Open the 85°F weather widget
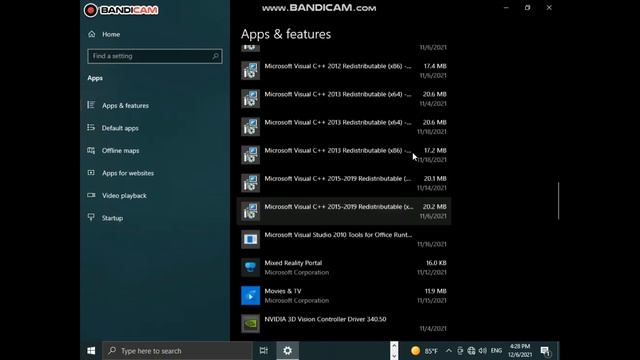Screen dimensions: 640x360 (424, 351)
